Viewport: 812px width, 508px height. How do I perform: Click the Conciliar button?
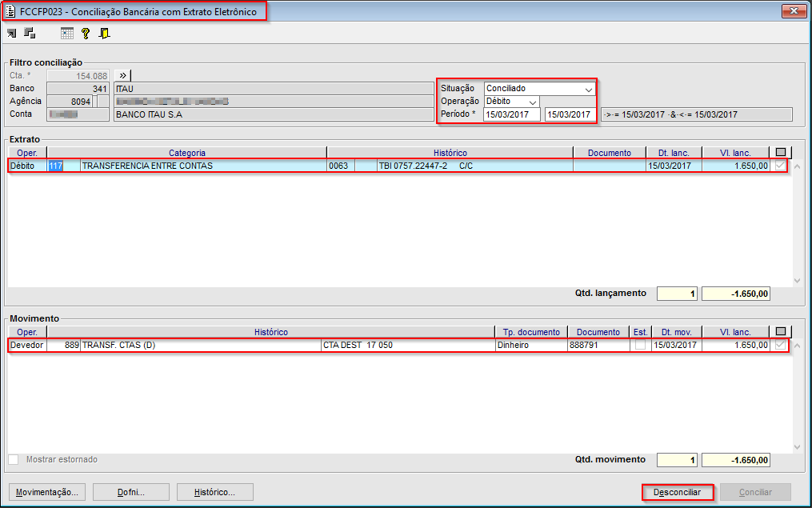pyautogui.click(x=755, y=492)
